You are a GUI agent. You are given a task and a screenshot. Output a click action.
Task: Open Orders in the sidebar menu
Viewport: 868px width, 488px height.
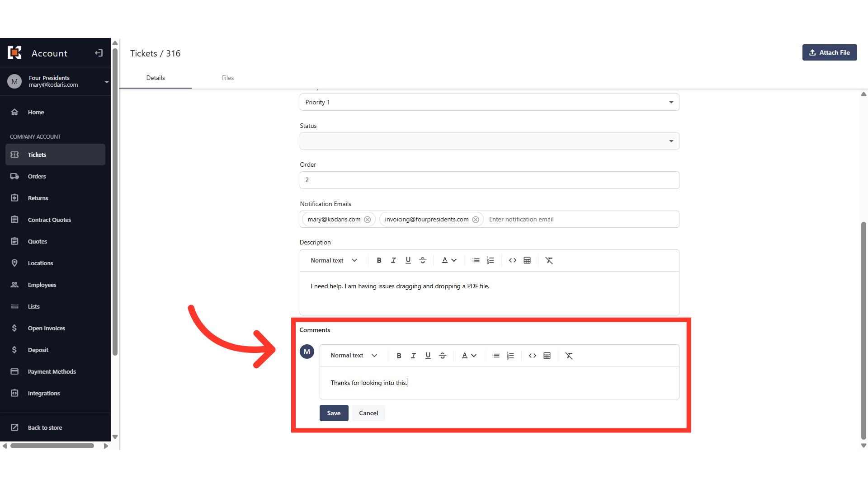coord(37,176)
